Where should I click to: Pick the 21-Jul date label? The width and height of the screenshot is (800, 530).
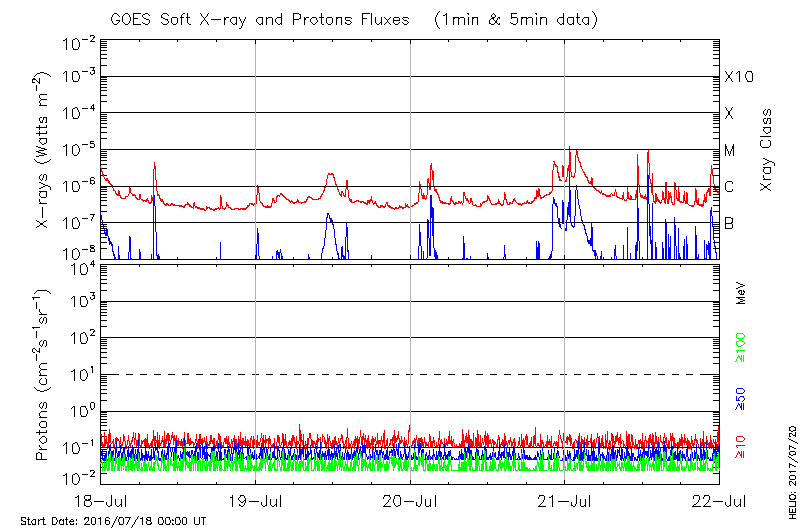[565, 499]
